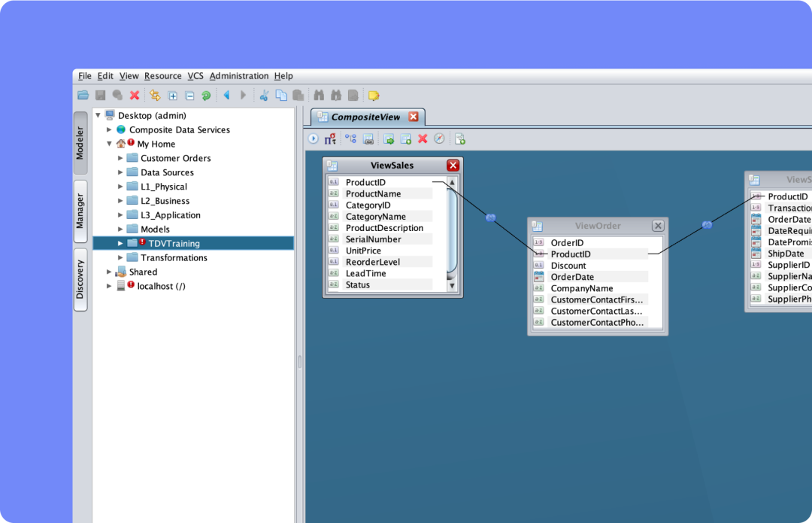Expand the Customer Orders folder

(x=120, y=158)
